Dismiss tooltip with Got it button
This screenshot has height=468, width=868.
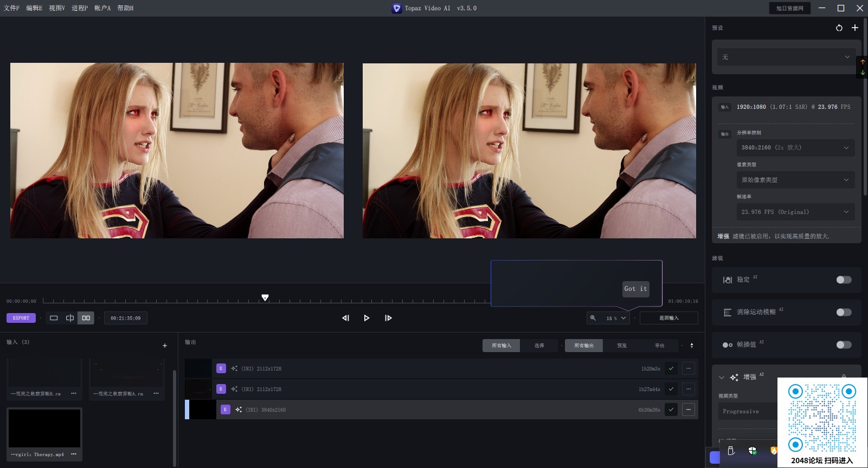635,289
